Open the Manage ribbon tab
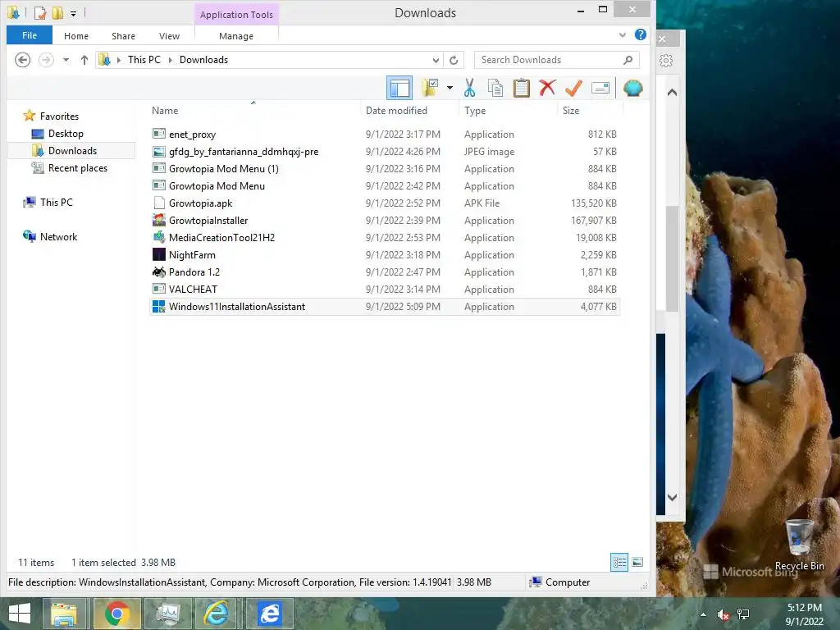Screen dimensions: 840x630 click(x=236, y=36)
